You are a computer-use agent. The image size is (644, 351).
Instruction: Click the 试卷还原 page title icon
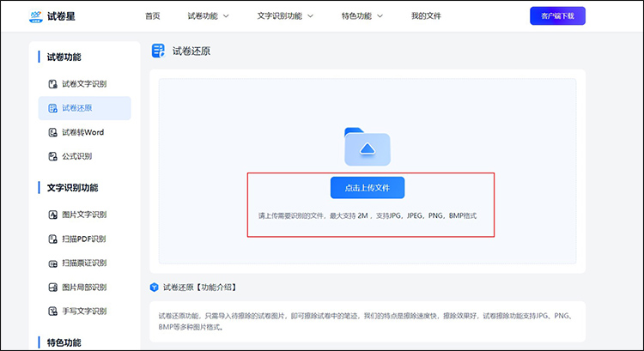[x=158, y=51]
